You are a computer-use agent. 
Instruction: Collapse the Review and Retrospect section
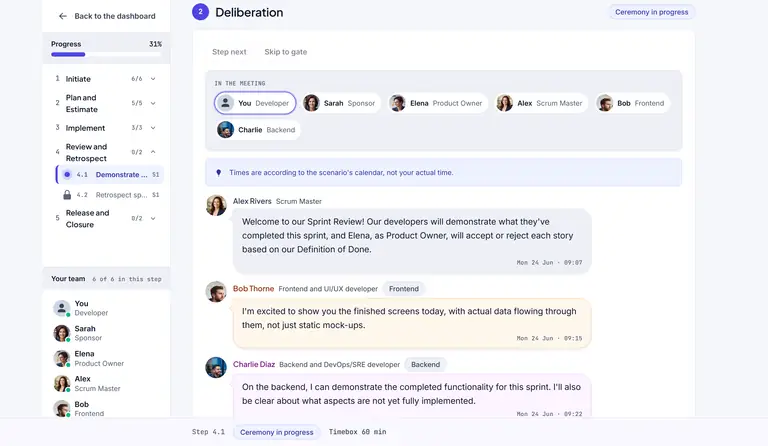[x=153, y=152]
